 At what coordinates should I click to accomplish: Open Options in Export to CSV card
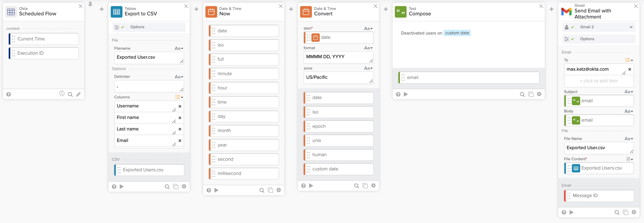tap(149, 27)
